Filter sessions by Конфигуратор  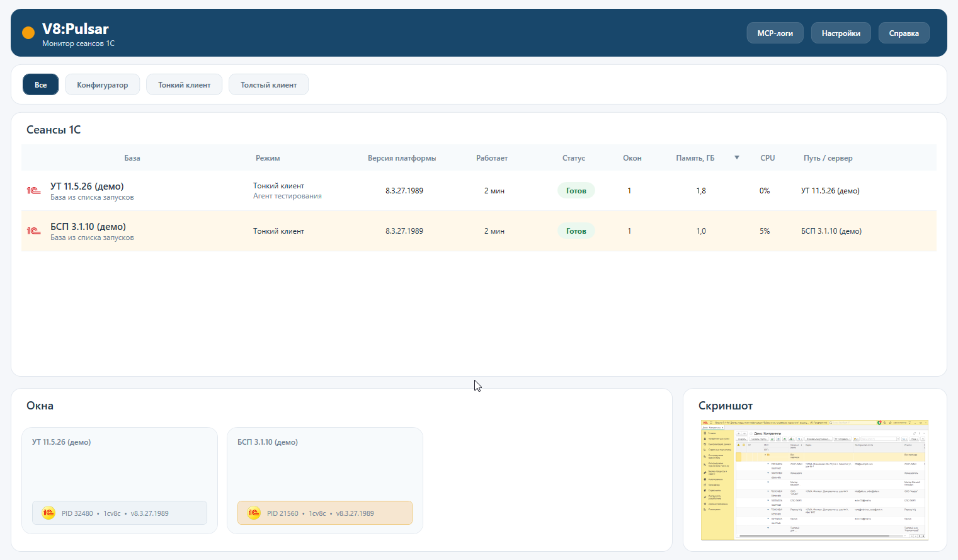pos(103,84)
